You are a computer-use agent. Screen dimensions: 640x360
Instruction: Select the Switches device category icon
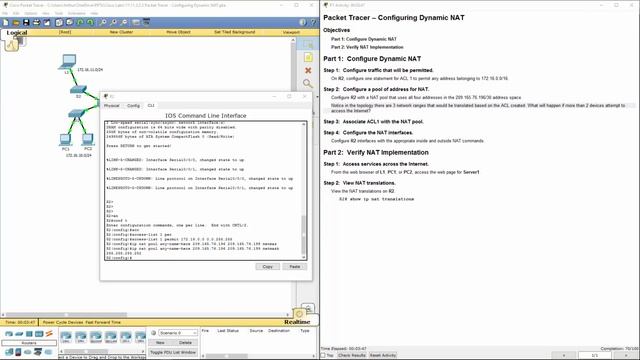[x=19, y=334]
